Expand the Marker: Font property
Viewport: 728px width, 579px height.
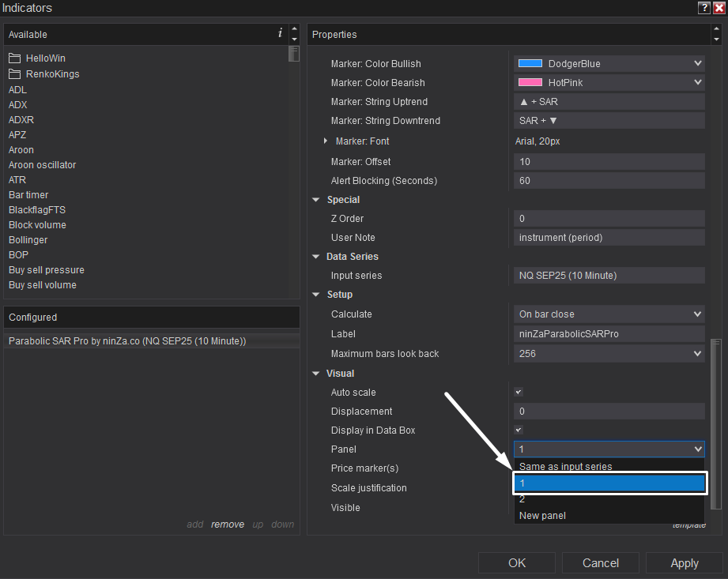[x=326, y=141]
